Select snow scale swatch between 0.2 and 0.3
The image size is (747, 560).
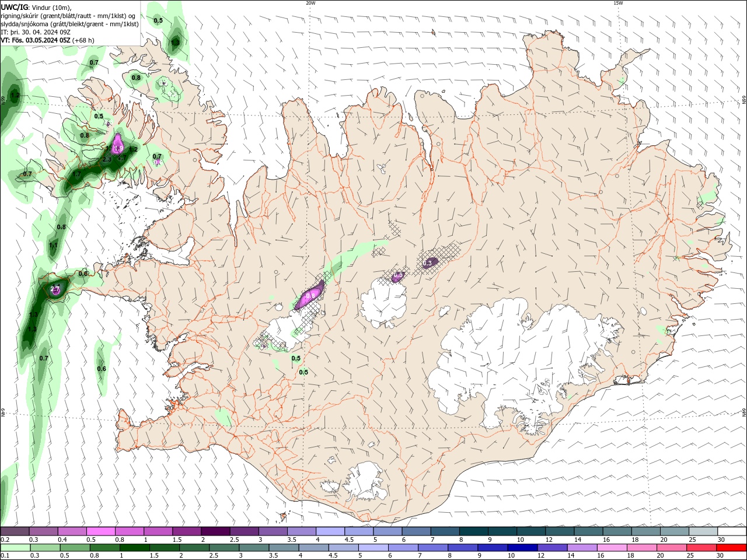(15, 531)
